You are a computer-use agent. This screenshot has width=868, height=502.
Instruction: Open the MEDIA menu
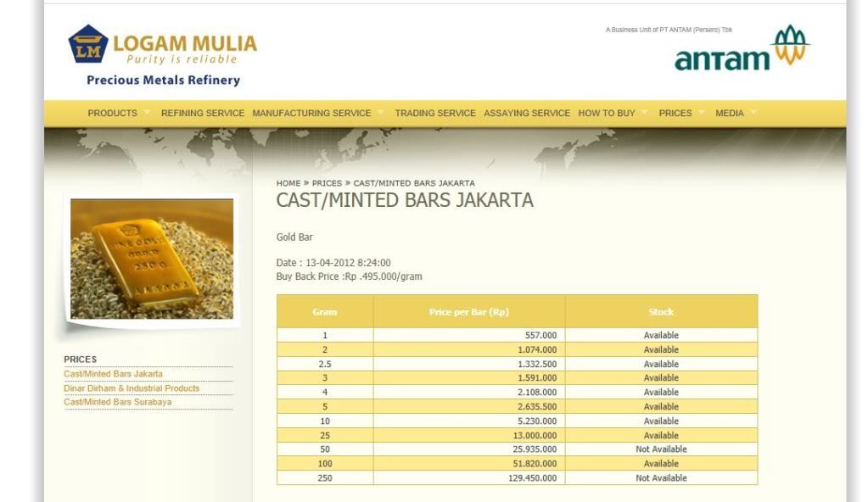pos(730,113)
